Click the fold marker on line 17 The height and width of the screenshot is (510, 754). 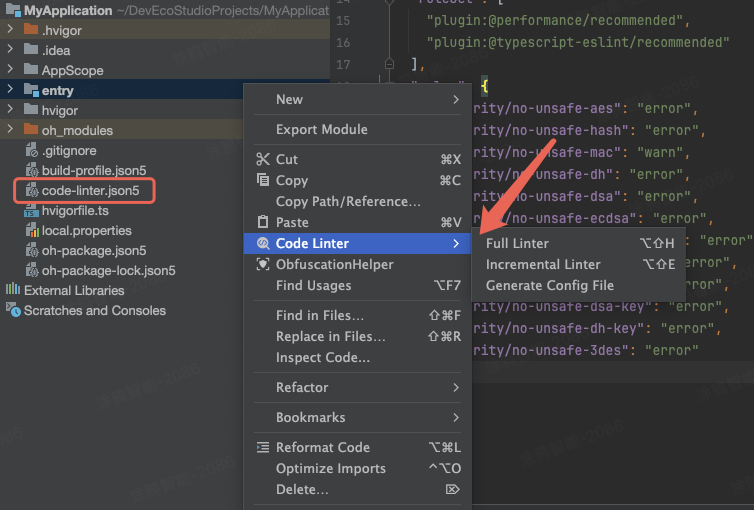click(389, 63)
